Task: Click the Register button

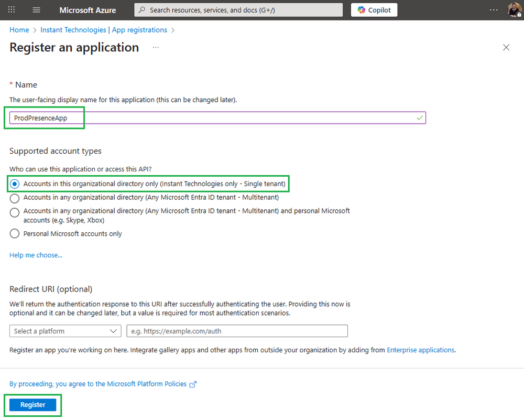Action: pyautogui.click(x=32, y=405)
